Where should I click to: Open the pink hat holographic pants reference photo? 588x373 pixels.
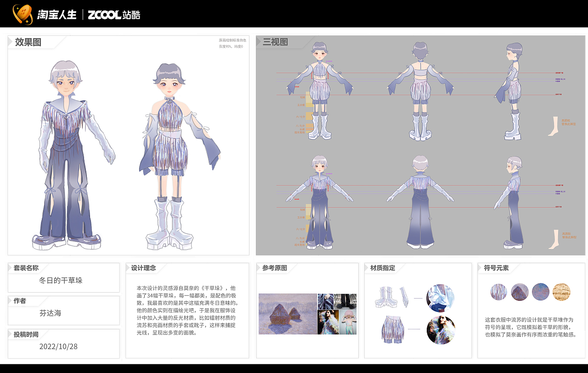point(348,322)
